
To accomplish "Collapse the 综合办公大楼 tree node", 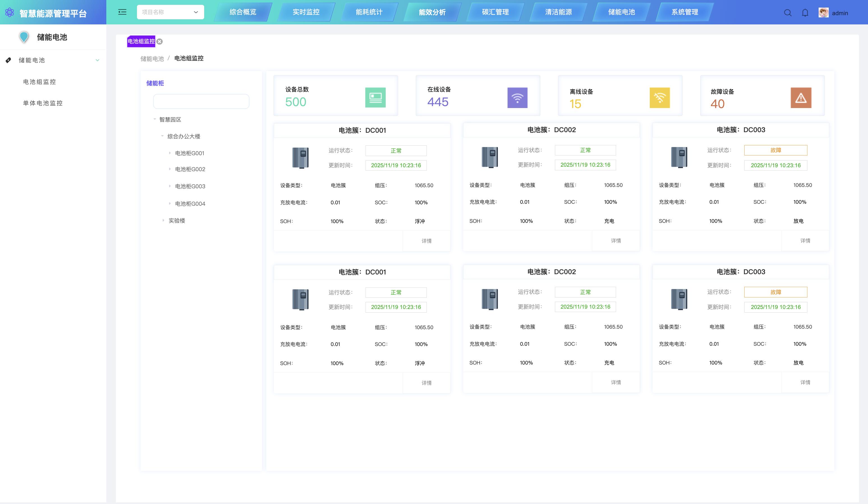I will pos(162,136).
